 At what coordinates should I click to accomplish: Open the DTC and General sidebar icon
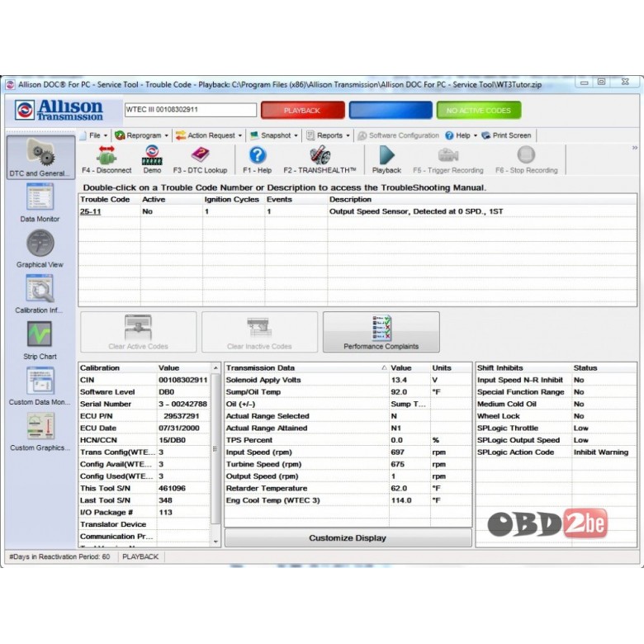[x=40, y=158]
